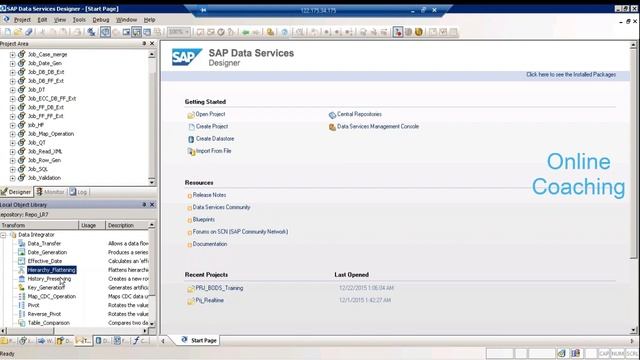Click the Effective_Date transform icon
The height and width of the screenshot is (360, 640).
point(22,261)
